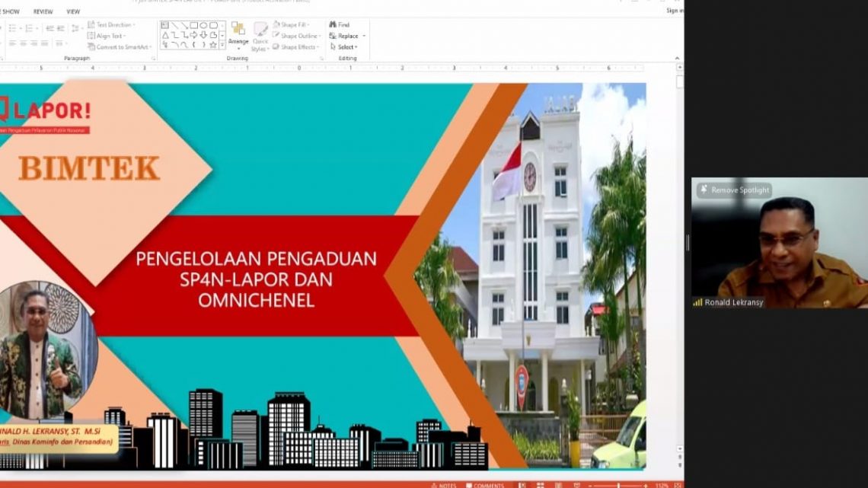Image resolution: width=868 pixels, height=488 pixels.
Task: Click Remove Spotlight in Zoom
Action: click(x=734, y=190)
